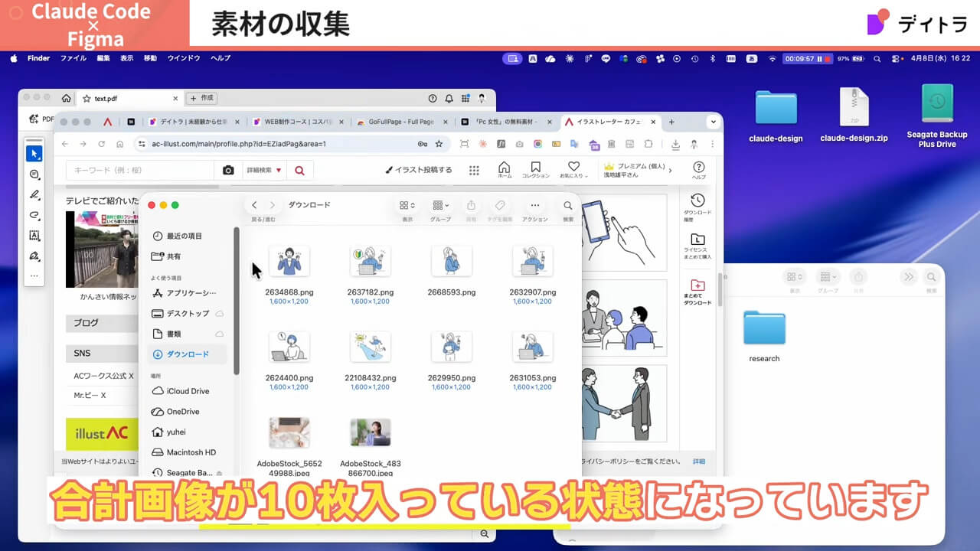Select the text box tool in PDF toolbar
This screenshot has height=551, width=980.
(x=34, y=236)
